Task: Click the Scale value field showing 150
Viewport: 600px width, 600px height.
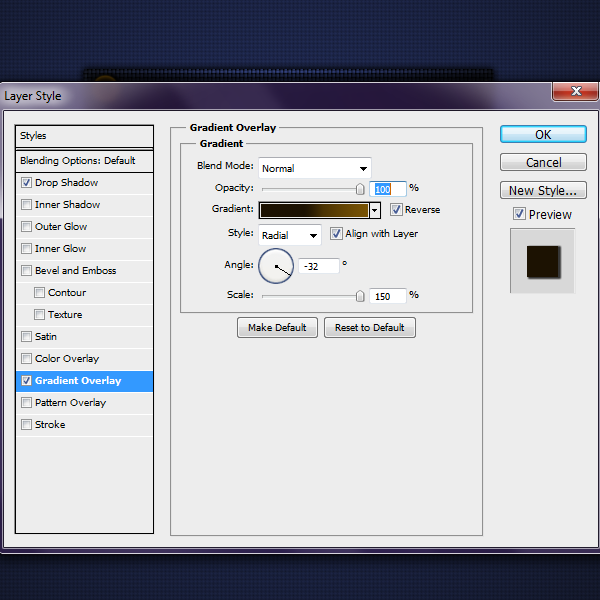Action: pos(387,296)
